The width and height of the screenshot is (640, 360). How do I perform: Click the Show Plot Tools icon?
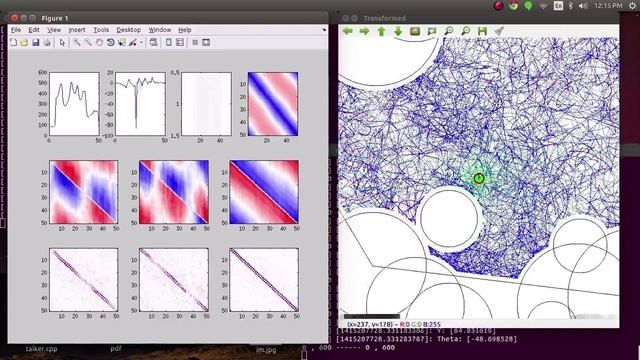(206, 42)
